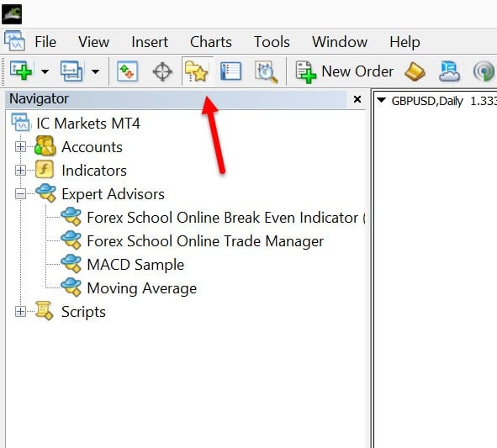Open the MetaEditor yellow book icon
The image size is (497, 448).
(415, 71)
